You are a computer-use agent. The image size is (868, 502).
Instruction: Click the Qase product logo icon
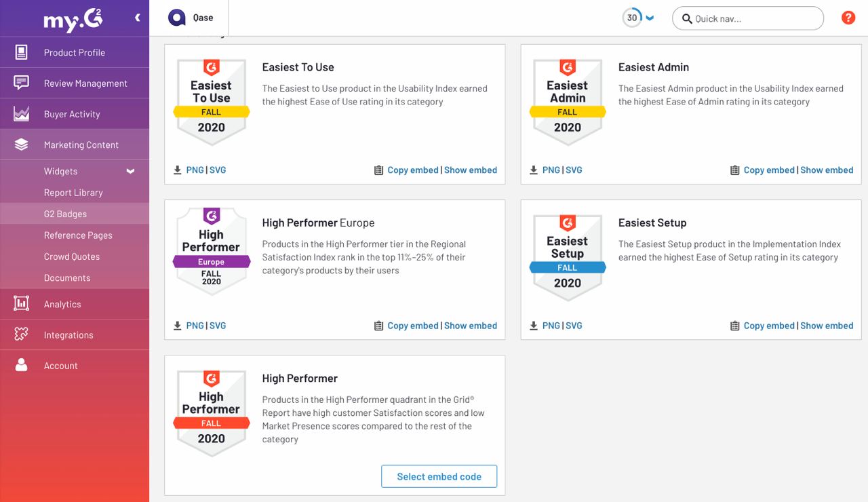click(x=177, y=18)
